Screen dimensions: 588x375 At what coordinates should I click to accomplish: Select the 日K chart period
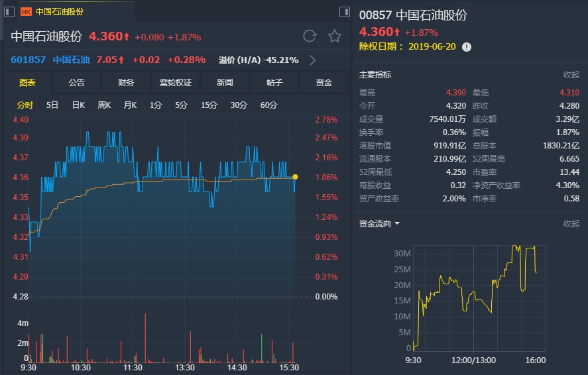point(78,105)
